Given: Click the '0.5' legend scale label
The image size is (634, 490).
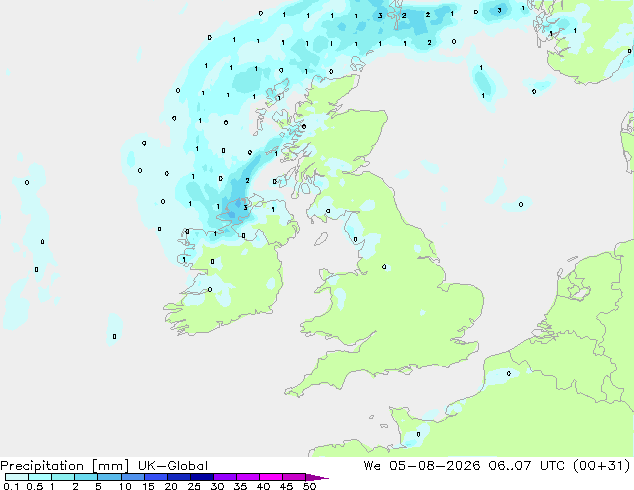Looking at the screenshot, I should [x=34, y=486].
